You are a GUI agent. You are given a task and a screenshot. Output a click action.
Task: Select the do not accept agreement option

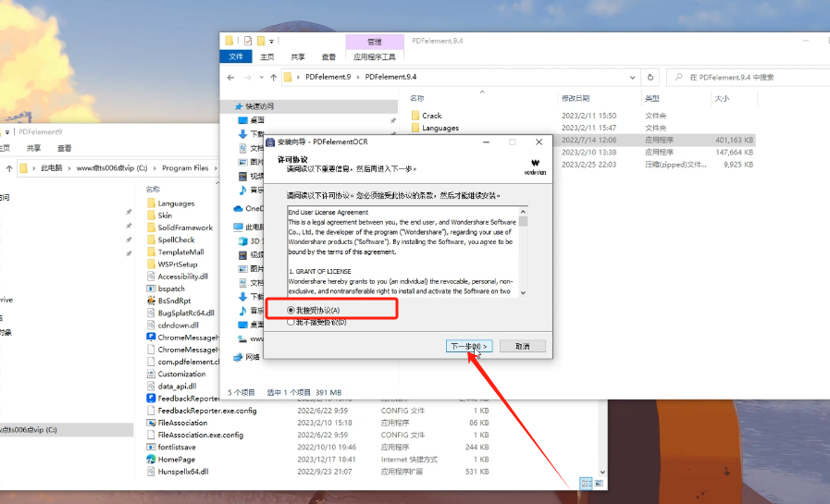point(291,322)
